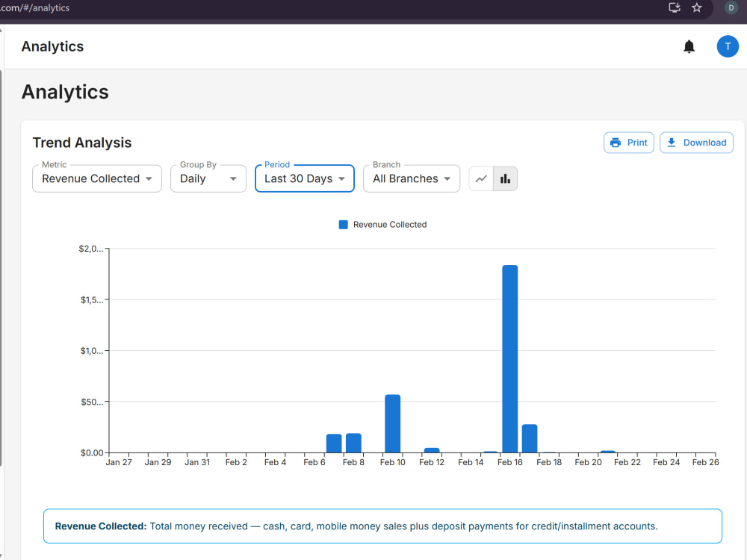Click the Jan 27 x-axis label
The image size is (747, 560).
click(119, 462)
